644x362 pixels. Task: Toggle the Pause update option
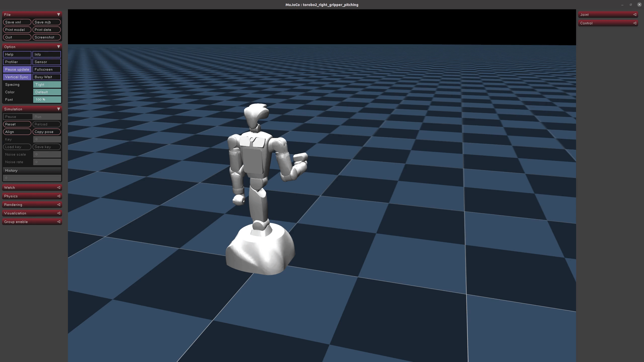click(x=17, y=69)
